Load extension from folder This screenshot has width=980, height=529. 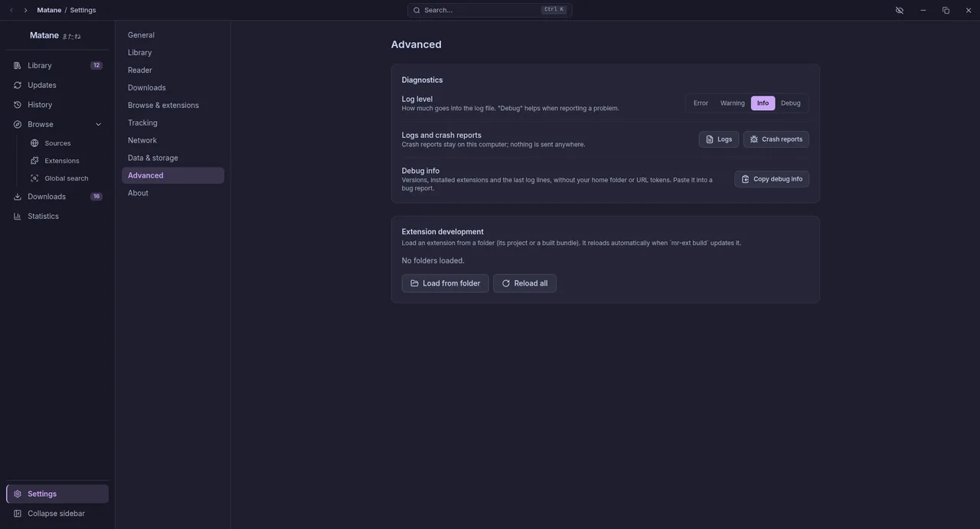point(445,283)
